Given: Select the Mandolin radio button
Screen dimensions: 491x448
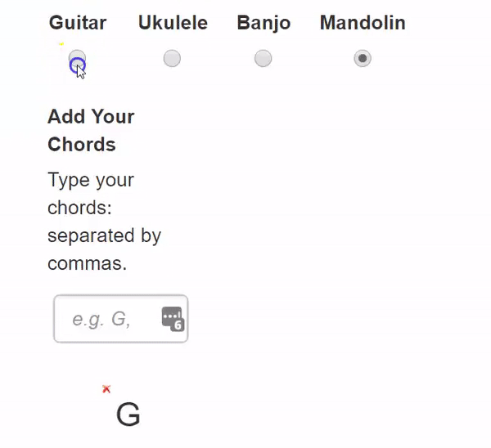Looking at the screenshot, I should point(363,58).
